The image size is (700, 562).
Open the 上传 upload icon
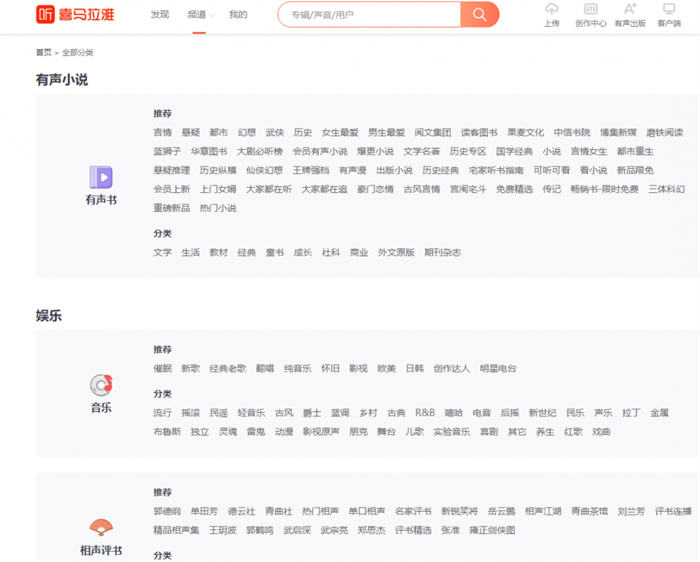point(551,10)
